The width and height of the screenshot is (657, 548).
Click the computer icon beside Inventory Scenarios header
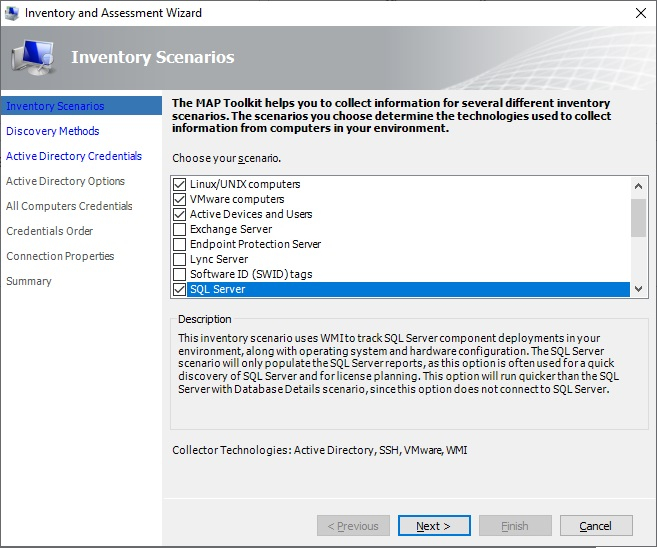[33, 57]
